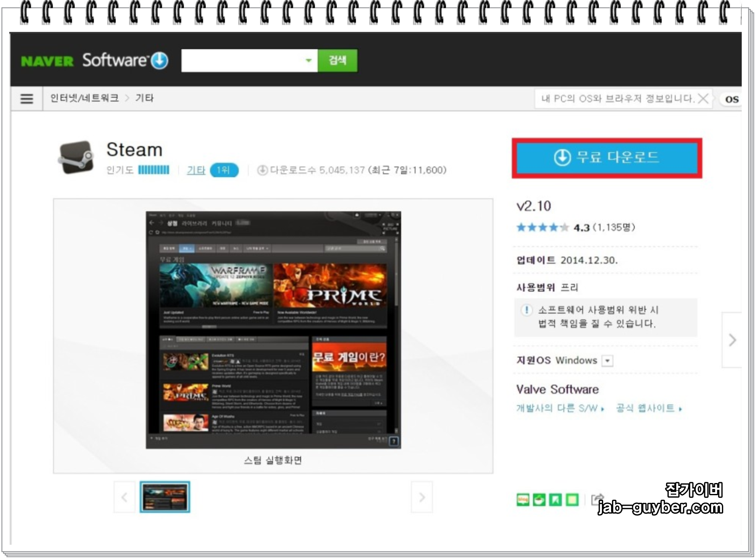Go to next page with right-edge arrow
This screenshot has width=756, height=559.
pos(732,340)
